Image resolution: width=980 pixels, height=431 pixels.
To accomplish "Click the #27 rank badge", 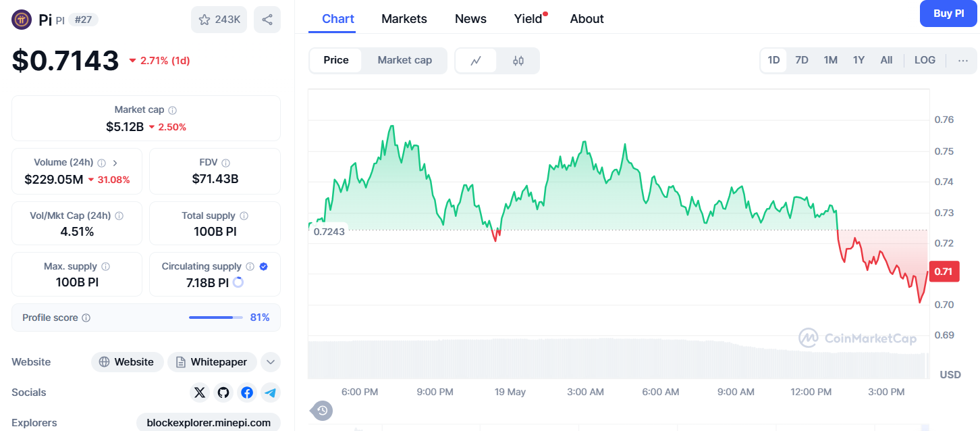I will coord(83,20).
